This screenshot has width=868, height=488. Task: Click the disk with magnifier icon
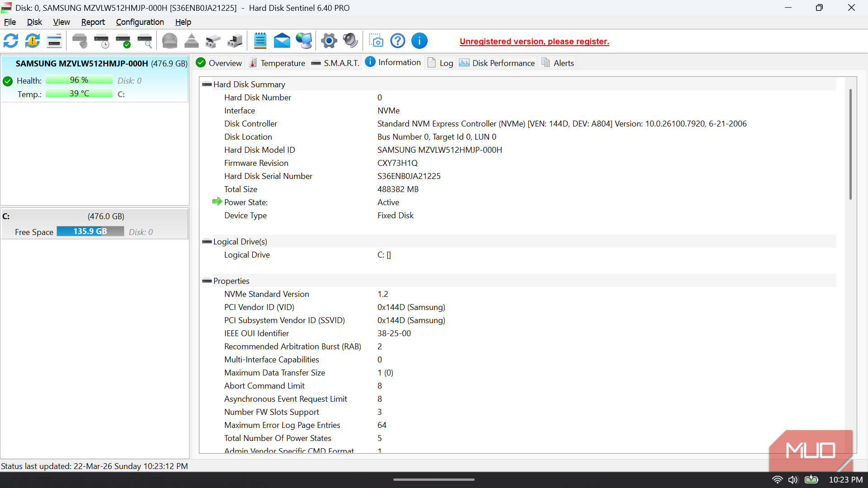coord(145,41)
